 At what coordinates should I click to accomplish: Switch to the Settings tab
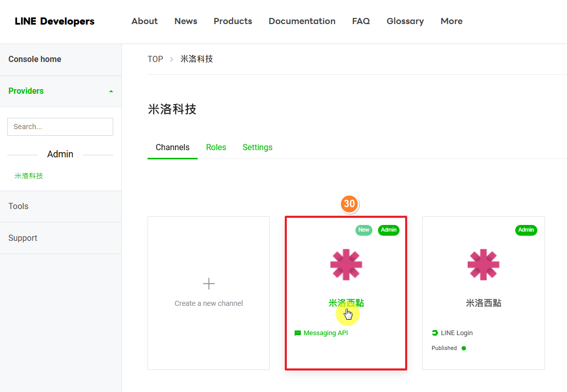click(x=257, y=147)
